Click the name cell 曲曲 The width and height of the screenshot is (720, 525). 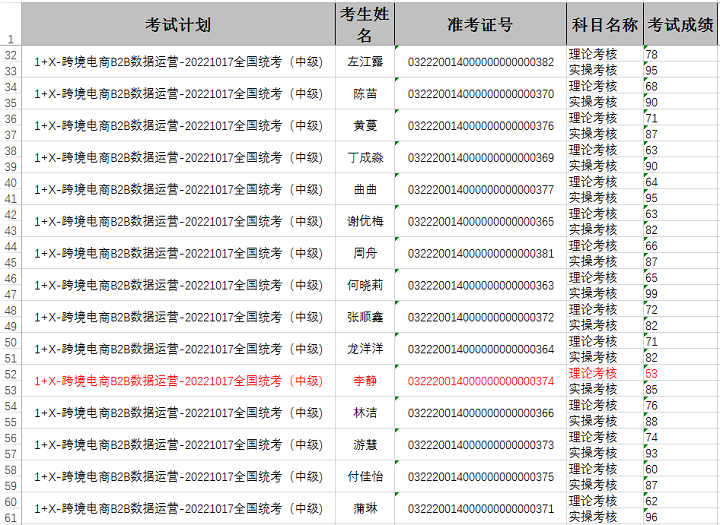[x=365, y=189]
